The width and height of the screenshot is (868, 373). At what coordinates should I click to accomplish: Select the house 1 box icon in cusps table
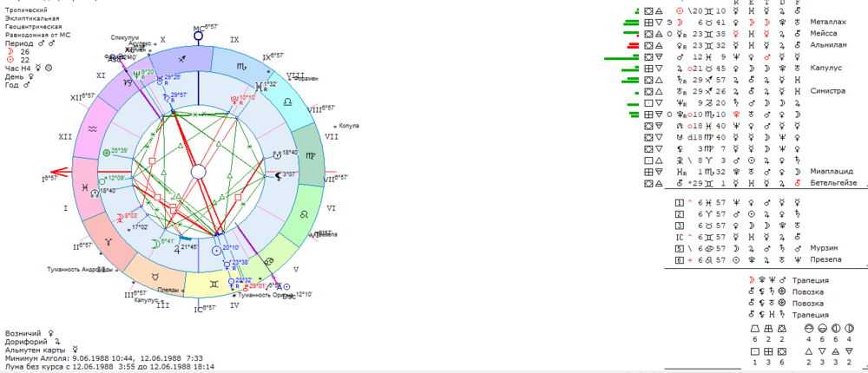[x=680, y=202]
